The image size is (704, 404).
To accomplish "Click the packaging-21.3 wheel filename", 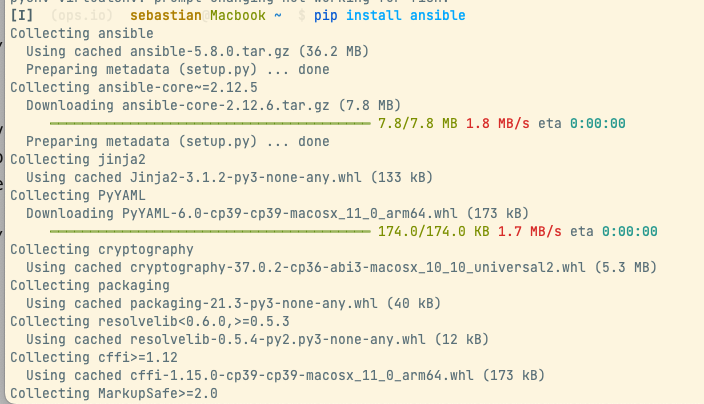I will (237, 303).
